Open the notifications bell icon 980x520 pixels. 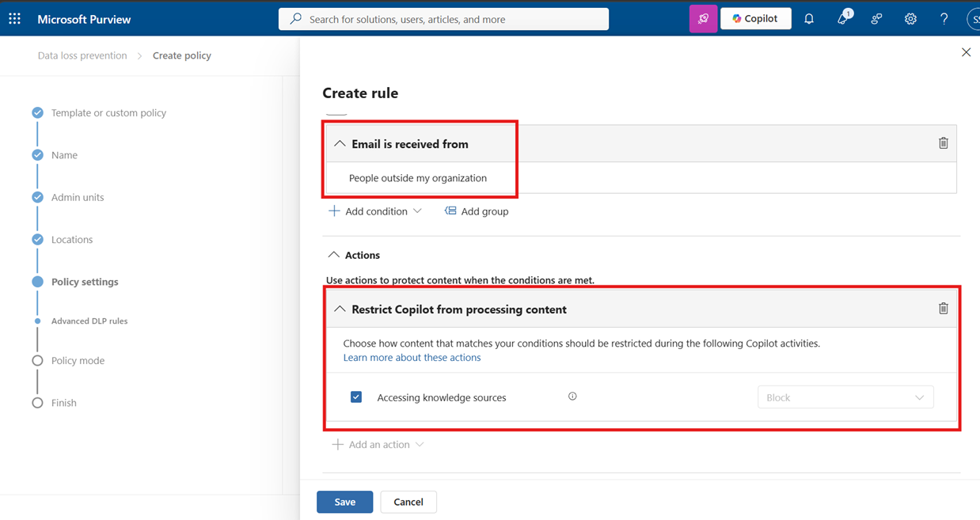[x=809, y=19]
